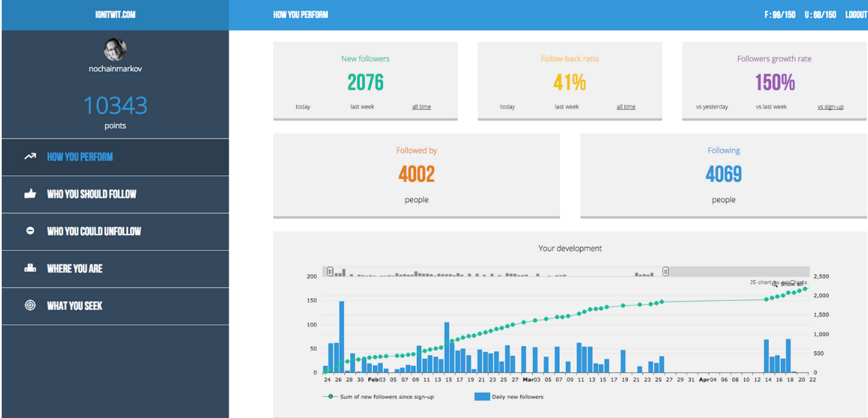Show New followers for today
The height and width of the screenshot is (418, 868).
[x=303, y=107]
